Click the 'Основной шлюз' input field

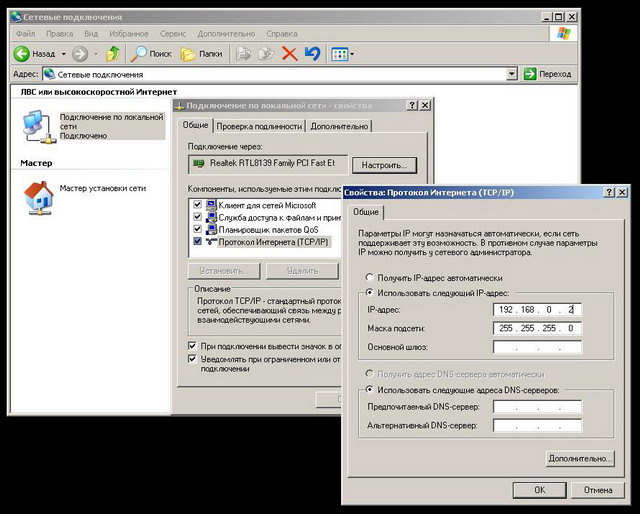tap(537, 347)
